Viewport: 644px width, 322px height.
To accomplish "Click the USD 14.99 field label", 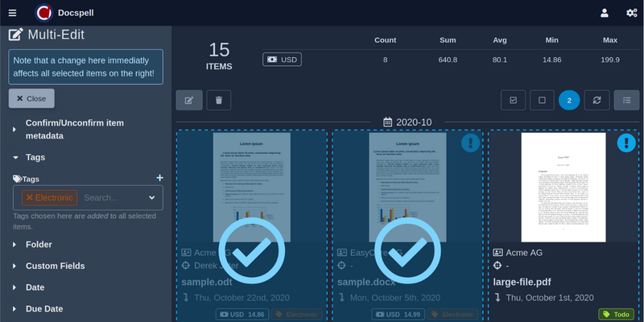I will point(398,315).
